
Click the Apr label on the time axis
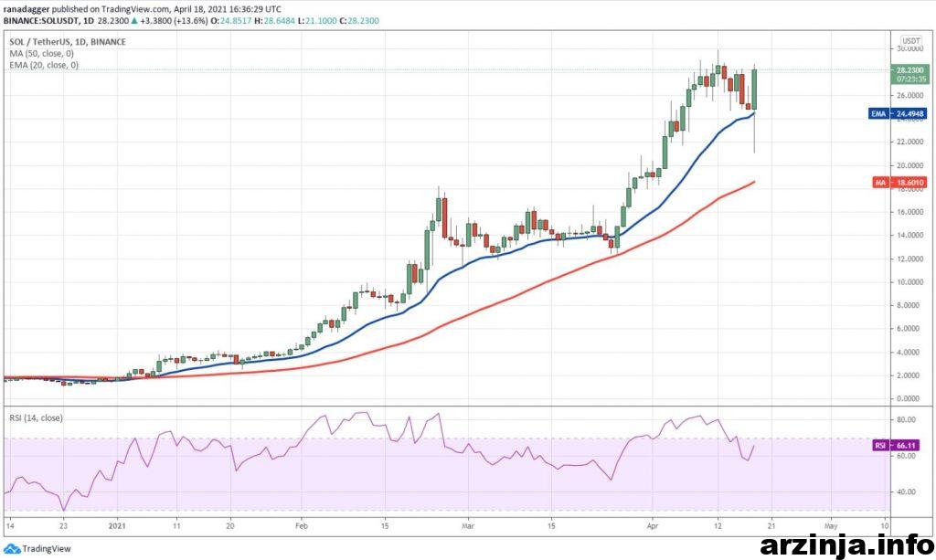pyautogui.click(x=651, y=526)
